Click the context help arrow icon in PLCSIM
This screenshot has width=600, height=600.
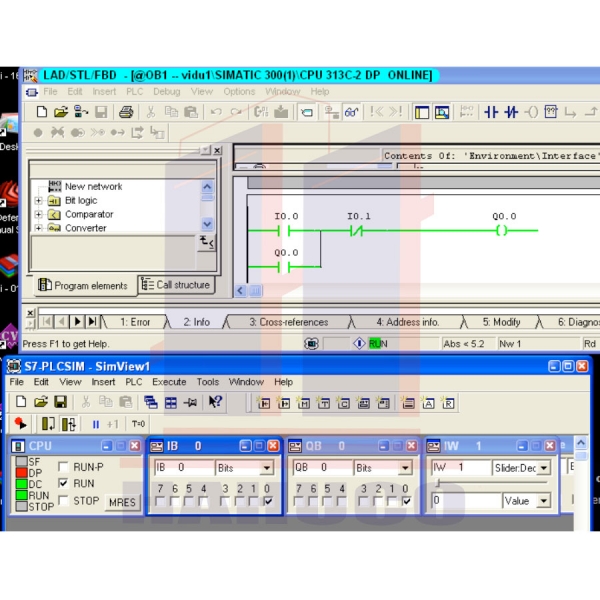tap(215, 402)
